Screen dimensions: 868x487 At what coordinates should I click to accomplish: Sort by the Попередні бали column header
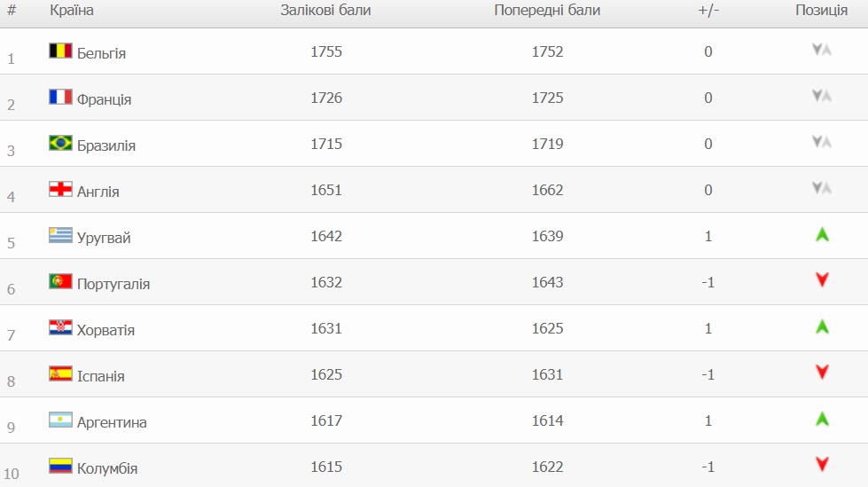click(547, 11)
